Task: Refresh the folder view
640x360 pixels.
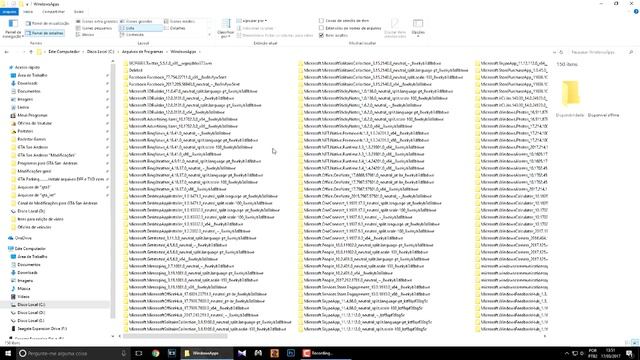Action: point(561,52)
